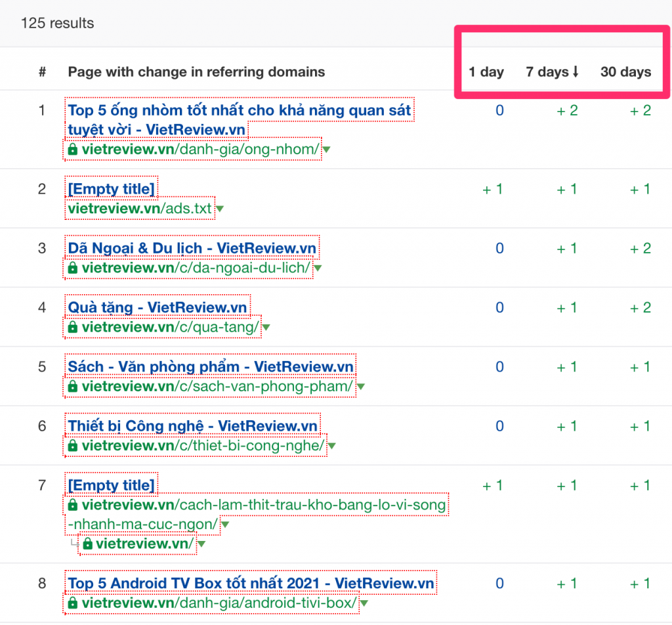Open the "Top 5 Android TV Box" title link
This screenshot has height=625, width=672.
pos(251,583)
